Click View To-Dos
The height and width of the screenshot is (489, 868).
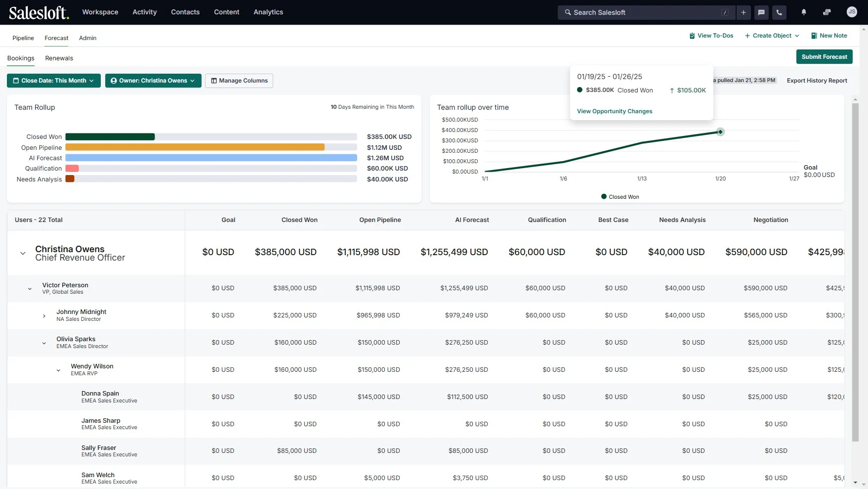click(711, 36)
